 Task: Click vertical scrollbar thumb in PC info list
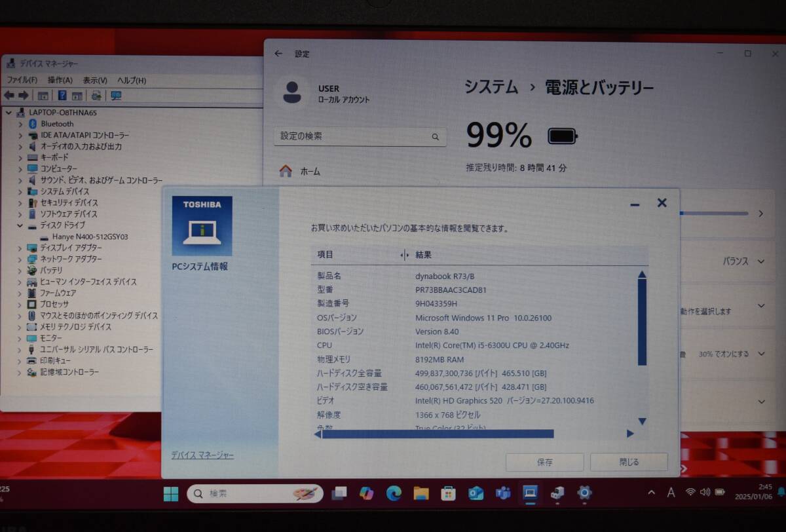pos(642,323)
